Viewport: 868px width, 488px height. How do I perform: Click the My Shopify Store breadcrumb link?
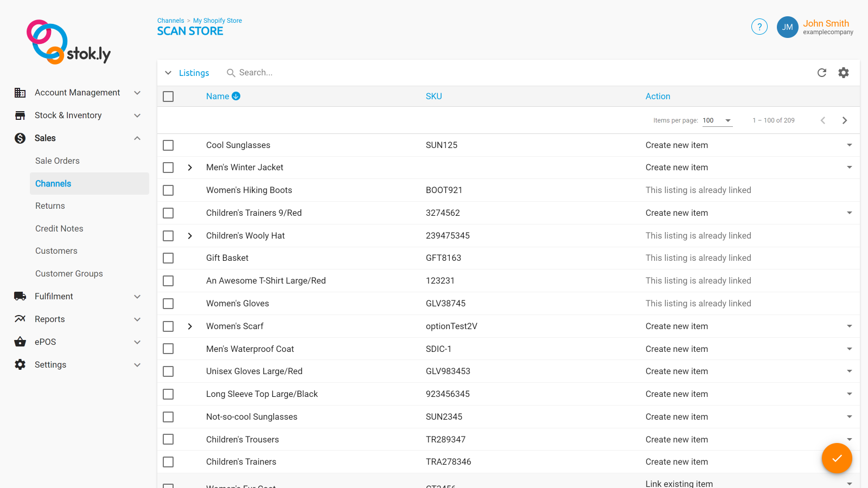[x=217, y=20]
